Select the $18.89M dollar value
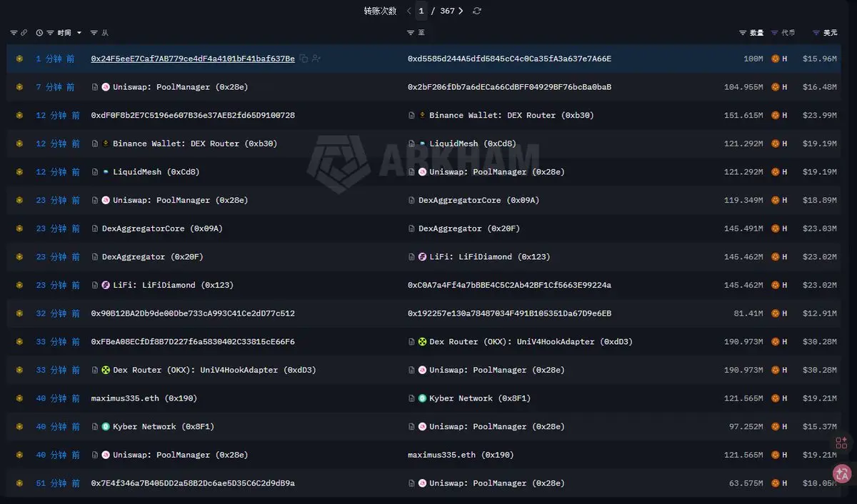 pos(820,200)
